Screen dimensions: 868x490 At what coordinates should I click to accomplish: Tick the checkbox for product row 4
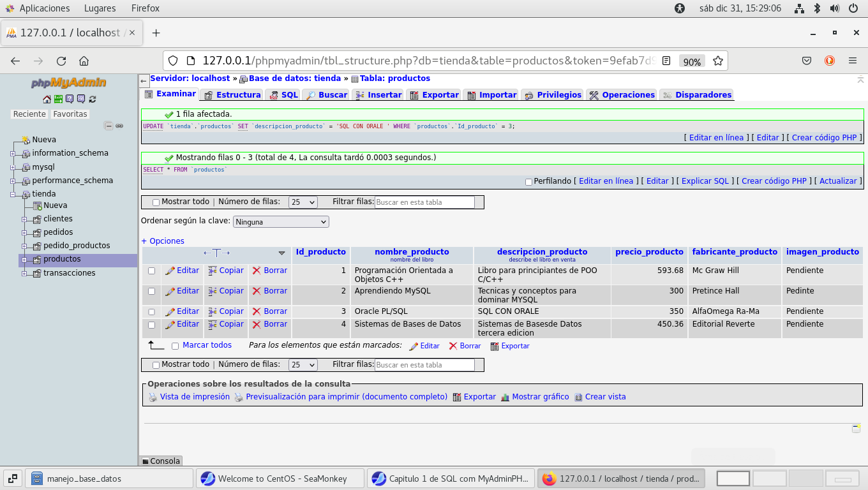pos(151,325)
